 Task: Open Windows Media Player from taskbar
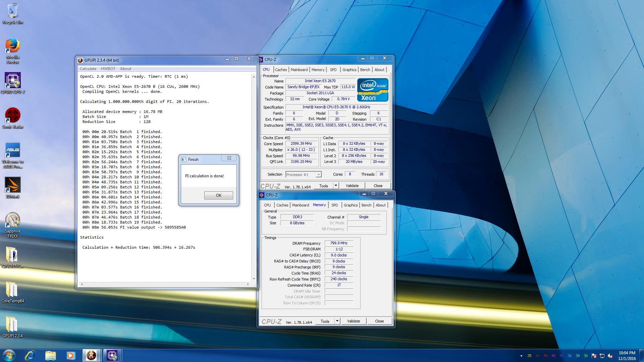pos(71,355)
